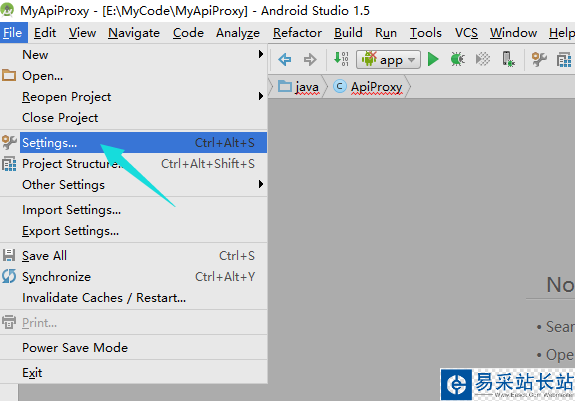Click the Make Project build icon
Viewport: 575px width, 401px height.
coord(341,59)
